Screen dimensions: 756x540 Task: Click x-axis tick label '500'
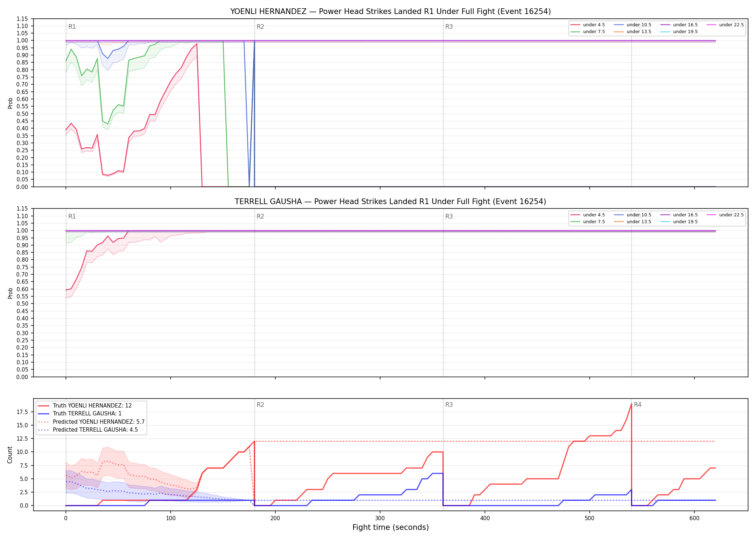click(x=590, y=518)
